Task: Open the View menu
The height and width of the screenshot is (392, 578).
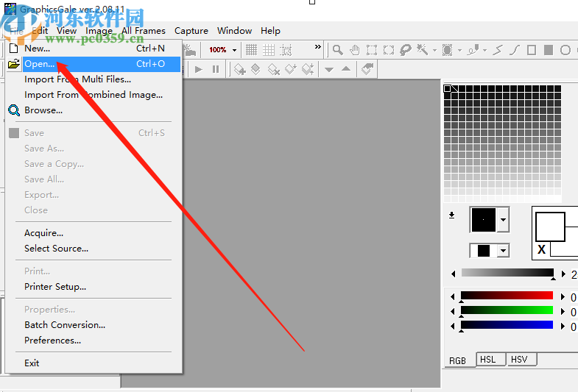Action: pos(66,31)
